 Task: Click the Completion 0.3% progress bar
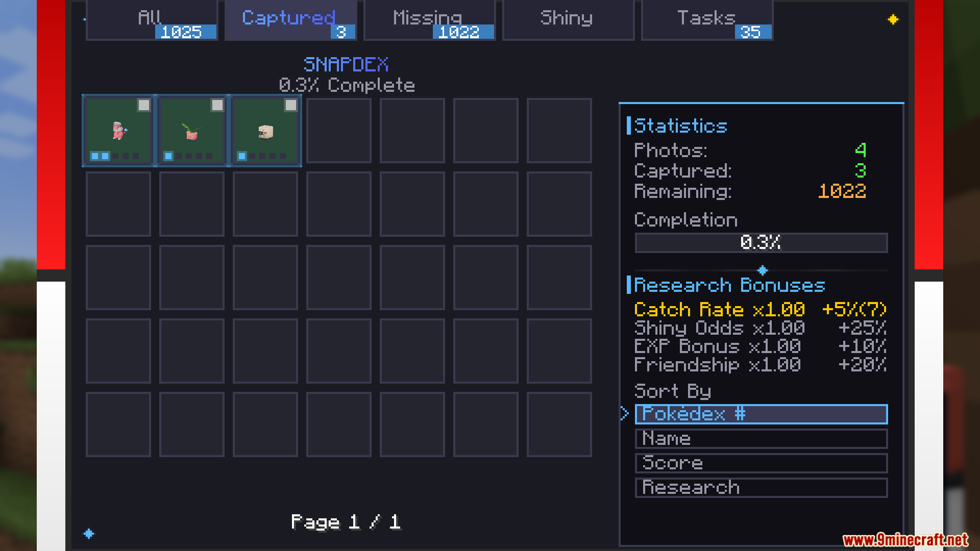(761, 243)
